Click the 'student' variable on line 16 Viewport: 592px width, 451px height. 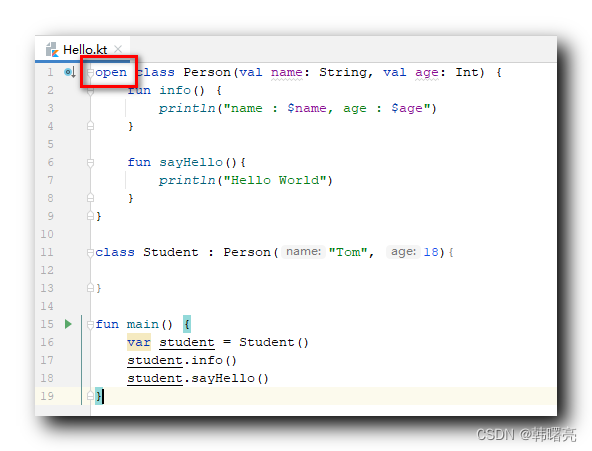(x=187, y=342)
